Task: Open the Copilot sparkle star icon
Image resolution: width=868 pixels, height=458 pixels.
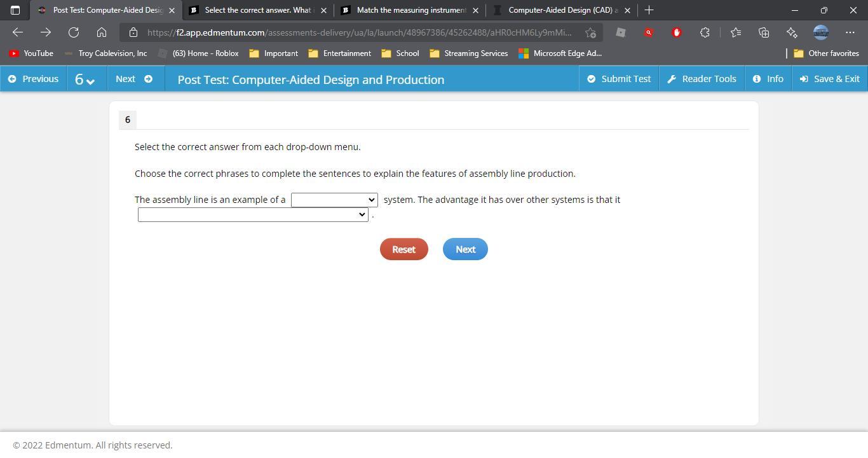Action: coord(792,32)
